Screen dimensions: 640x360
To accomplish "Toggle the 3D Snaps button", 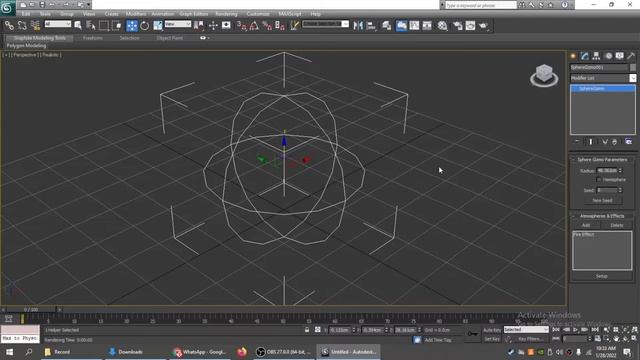I will 242,26.
